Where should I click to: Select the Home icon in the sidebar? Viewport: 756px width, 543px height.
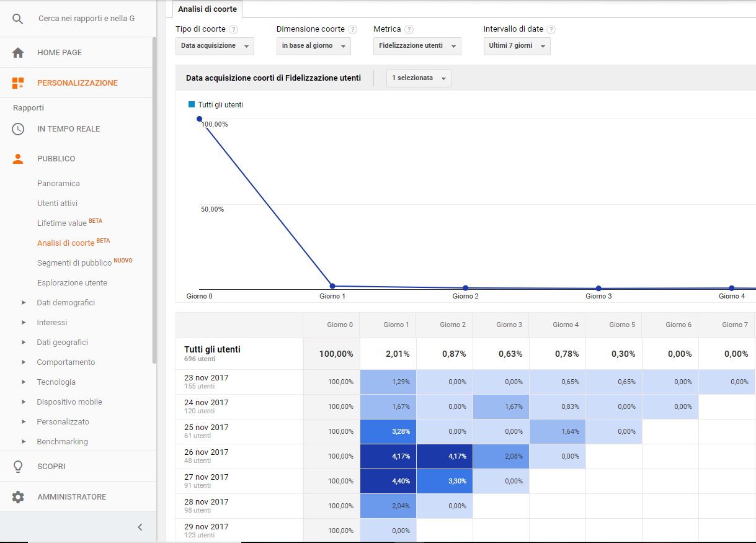pyautogui.click(x=17, y=52)
